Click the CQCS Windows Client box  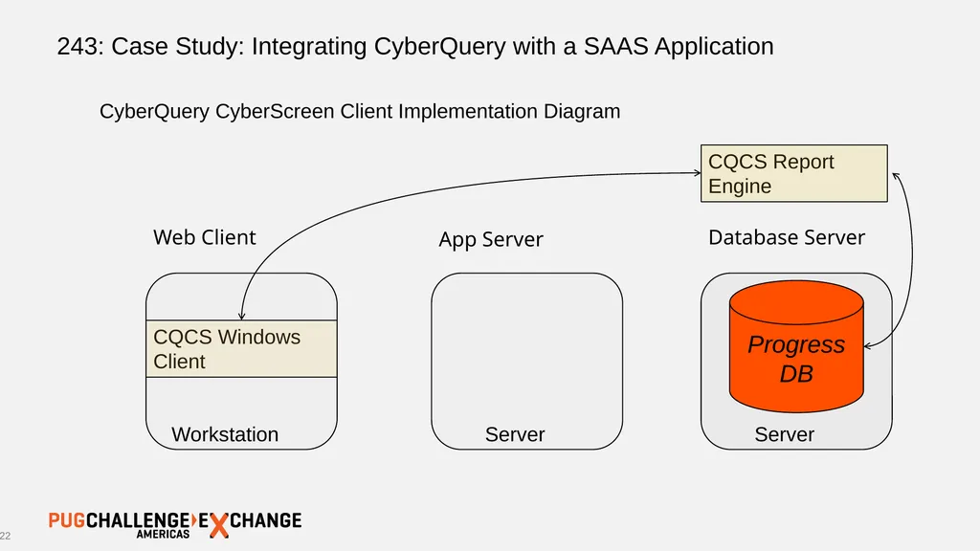click(241, 348)
